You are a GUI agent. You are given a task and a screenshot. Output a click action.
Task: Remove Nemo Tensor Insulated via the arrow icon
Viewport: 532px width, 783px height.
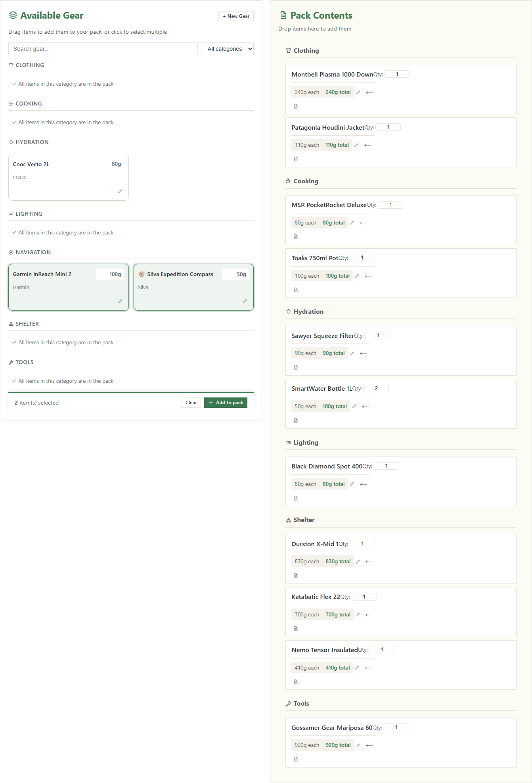coord(368,668)
